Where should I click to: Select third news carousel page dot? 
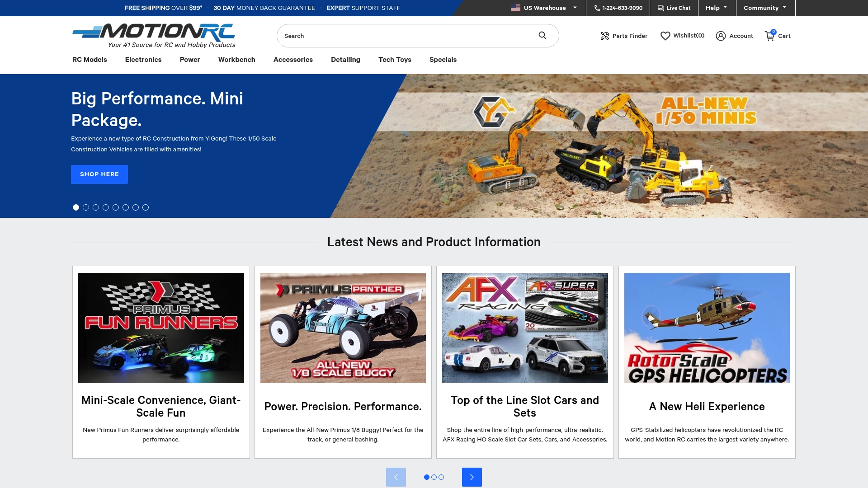coord(441,477)
